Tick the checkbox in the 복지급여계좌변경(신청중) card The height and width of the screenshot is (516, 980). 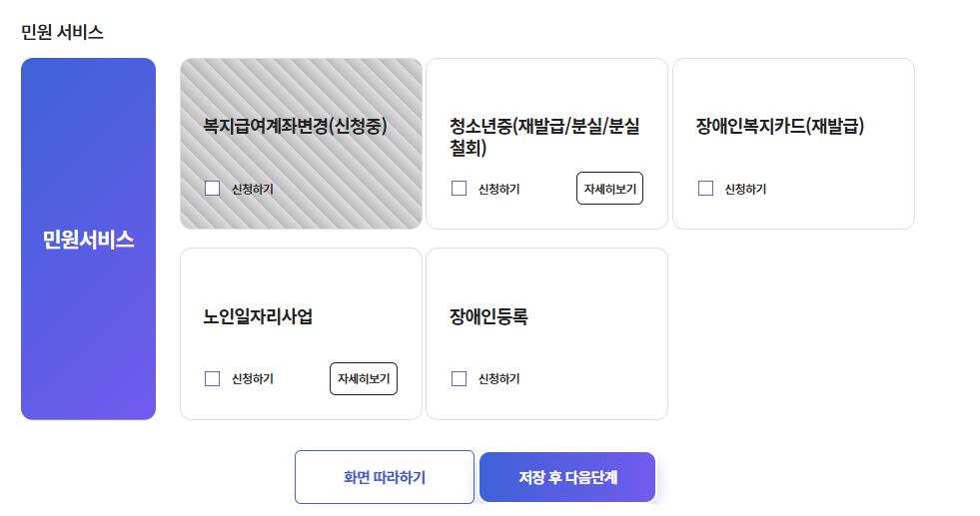coord(213,188)
